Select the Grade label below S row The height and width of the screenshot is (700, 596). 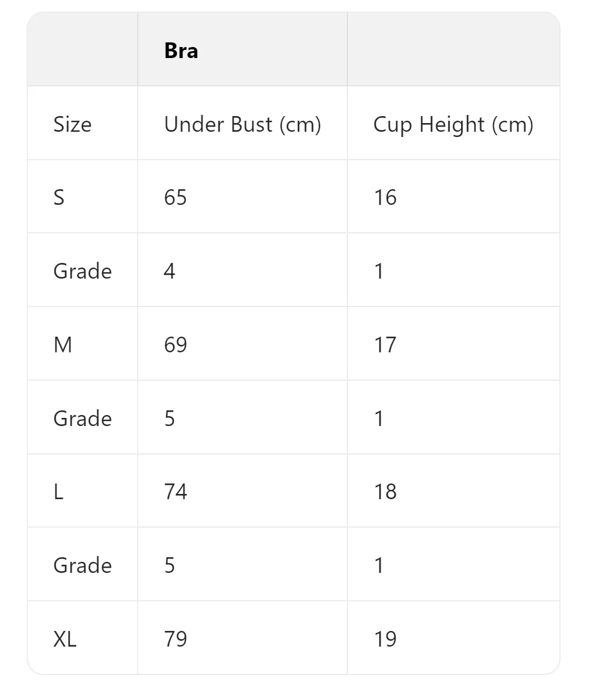82,270
